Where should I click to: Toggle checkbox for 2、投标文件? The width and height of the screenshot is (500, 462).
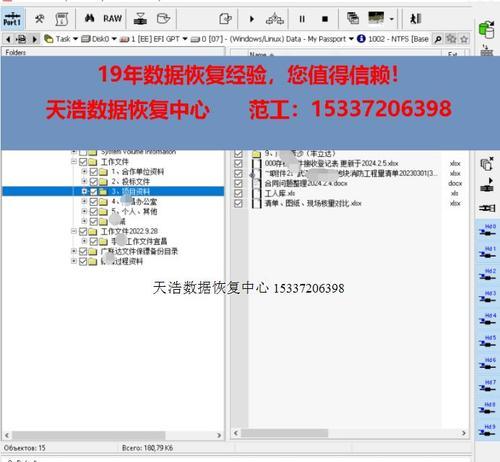point(94,182)
